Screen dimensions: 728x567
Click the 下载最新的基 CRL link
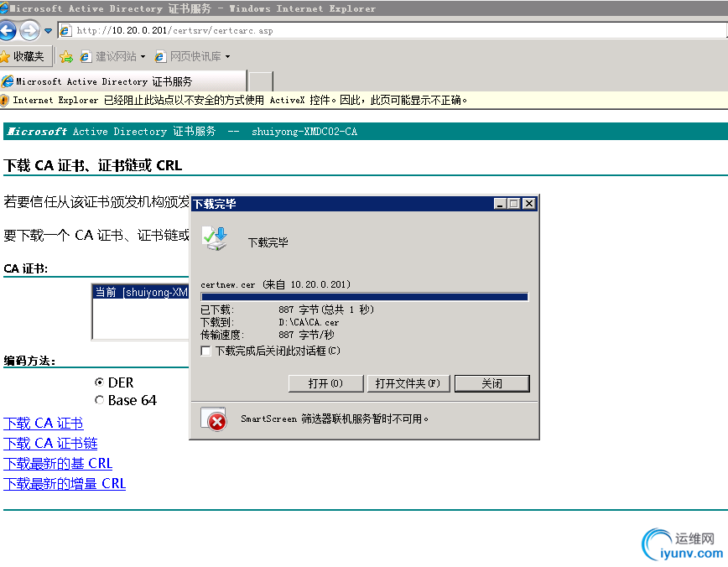tap(58, 464)
